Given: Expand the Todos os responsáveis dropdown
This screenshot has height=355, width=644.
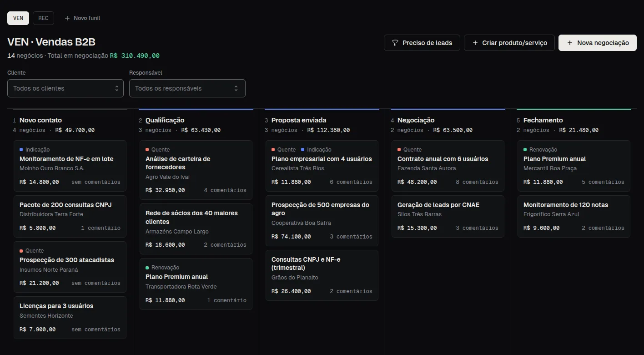Looking at the screenshot, I should (x=187, y=88).
